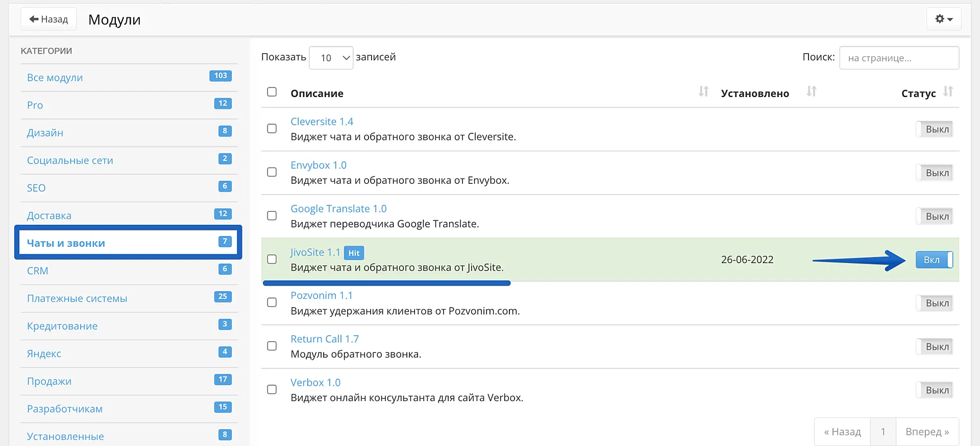This screenshot has width=980, height=446.
Task: Click the 103 count badge for Все модули
Action: pos(220,76)
